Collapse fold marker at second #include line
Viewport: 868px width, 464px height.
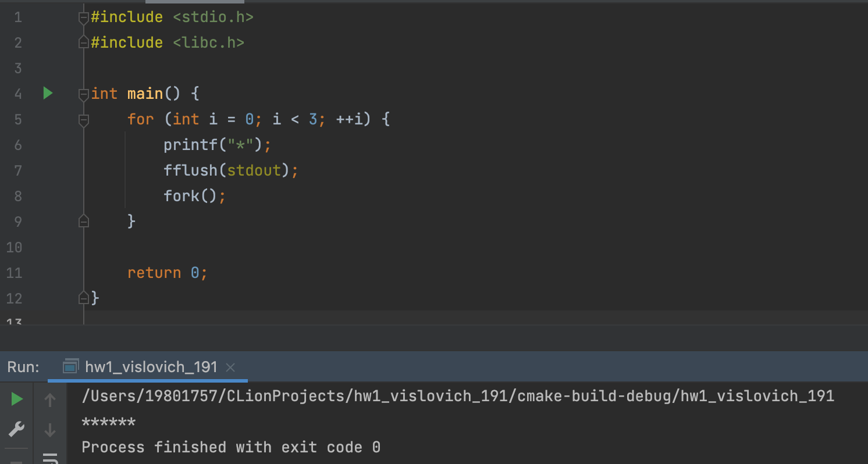84,43
